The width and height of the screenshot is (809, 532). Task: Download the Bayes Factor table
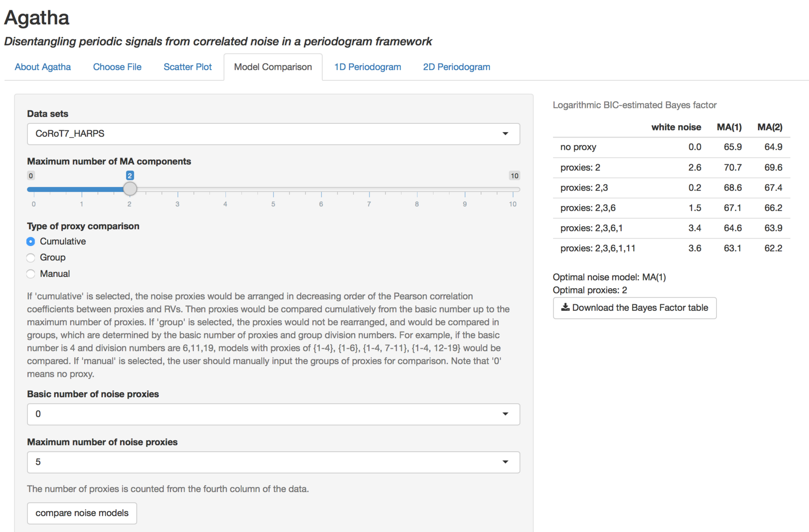(x=635, y=308)
